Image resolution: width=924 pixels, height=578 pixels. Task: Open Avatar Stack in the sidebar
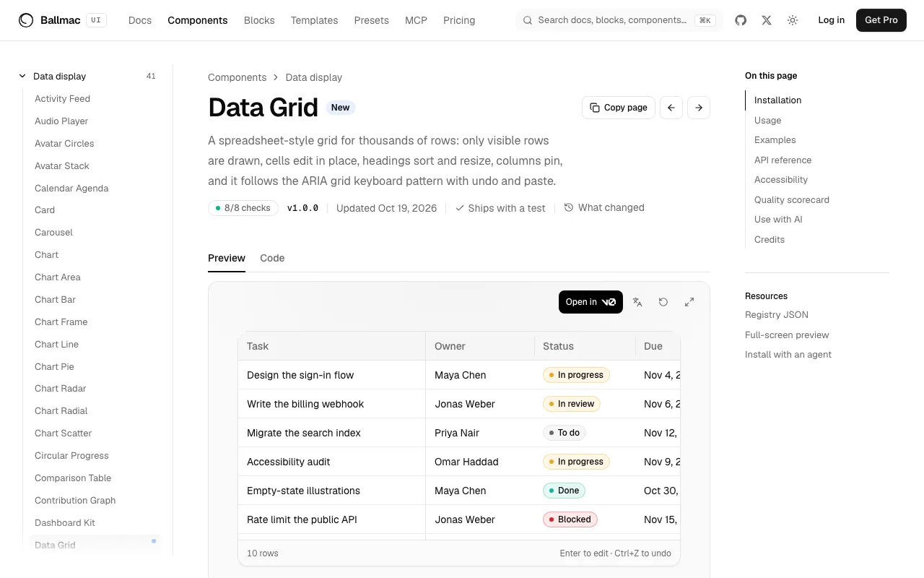(62, 165)
